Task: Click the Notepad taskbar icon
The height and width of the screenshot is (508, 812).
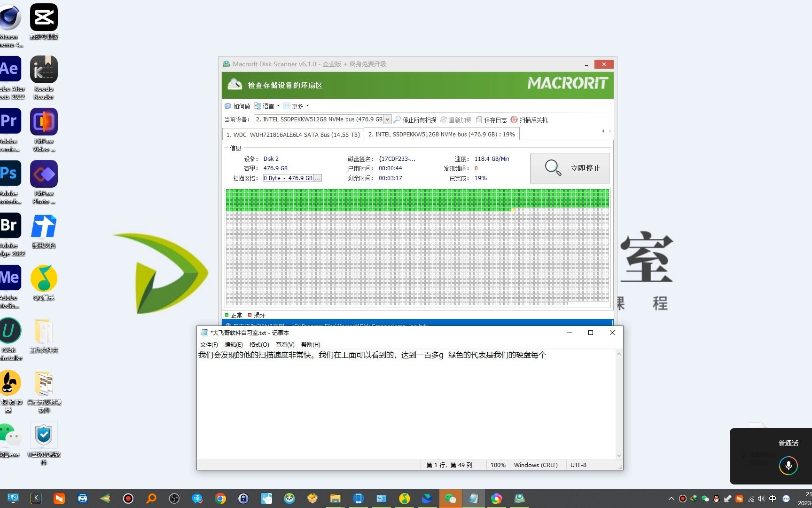Action: 473,499
